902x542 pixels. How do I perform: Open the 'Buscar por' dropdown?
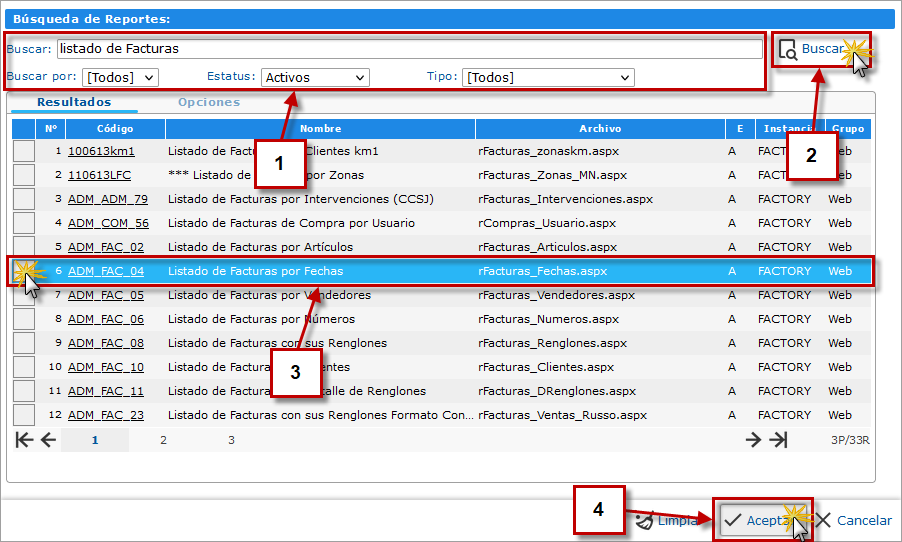pos(120,77)
